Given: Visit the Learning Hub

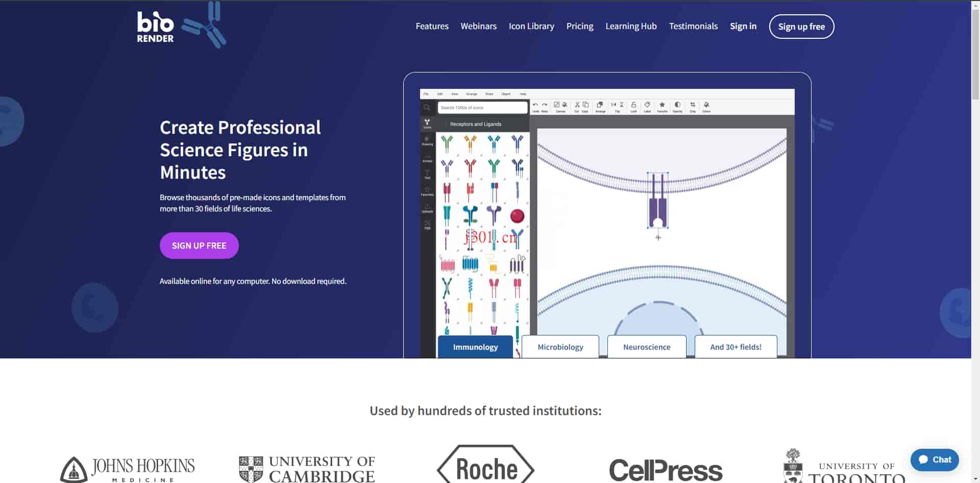Looking at the screenshot, I should pos(631,26).
